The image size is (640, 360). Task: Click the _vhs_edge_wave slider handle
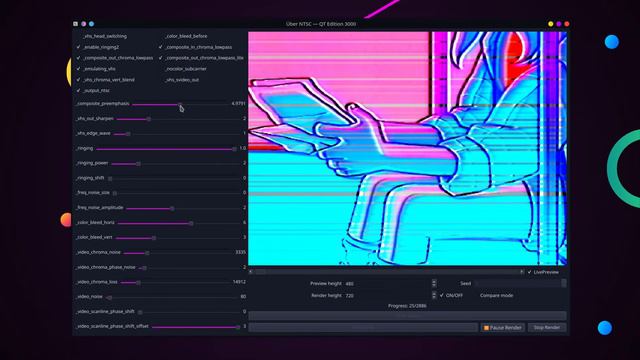128,134
